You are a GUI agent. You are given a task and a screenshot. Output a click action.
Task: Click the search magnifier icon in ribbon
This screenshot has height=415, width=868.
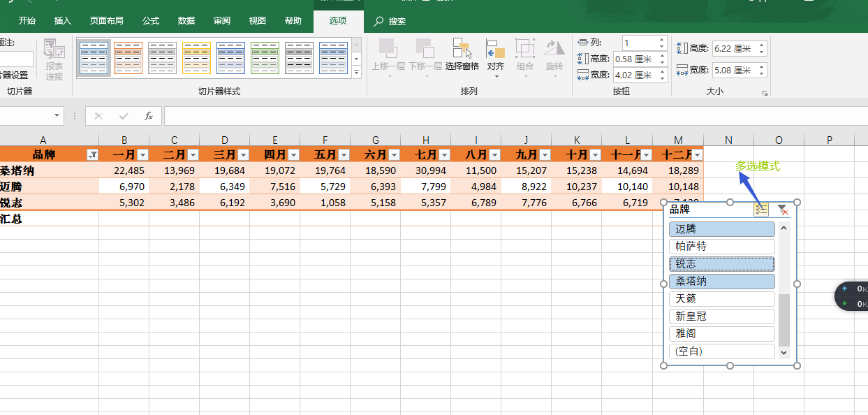pos(378,21)
